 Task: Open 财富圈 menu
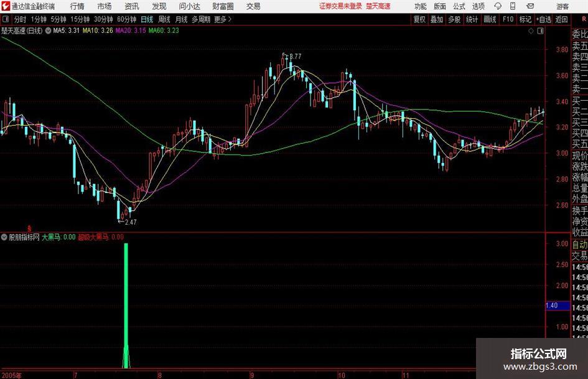tap(223, 6)
